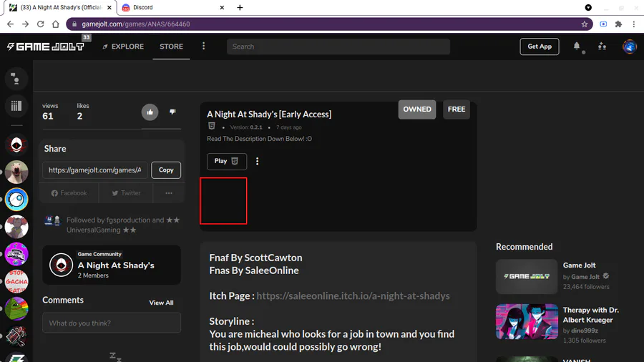Open 'Therapy with Dr. Albert Krueger' title
The width and height of the screenshot is (644, 362).
click(590, 315)
